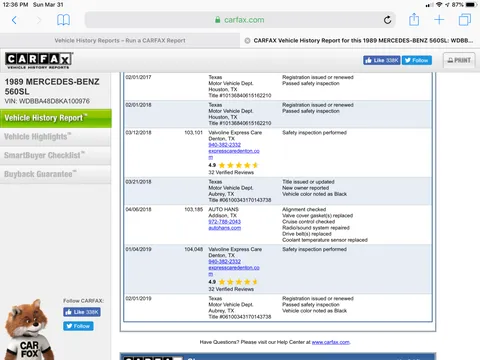
Task: Click the 02/01/2019 date cell
Action: click(x=138, y=299)
